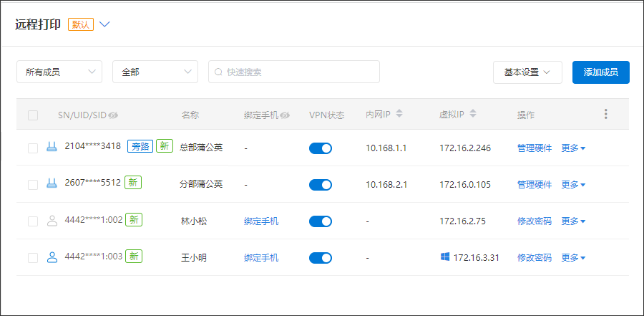The image size is (644, 316).
Task: Open the three-dot column options menu
Action: point(606,114)
